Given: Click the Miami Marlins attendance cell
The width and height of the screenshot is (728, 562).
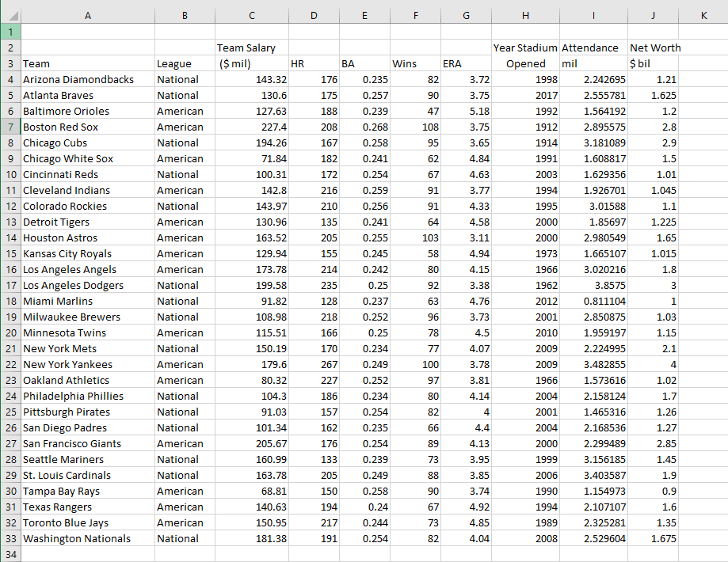Looking at the screenshot, I should (593, 301).
